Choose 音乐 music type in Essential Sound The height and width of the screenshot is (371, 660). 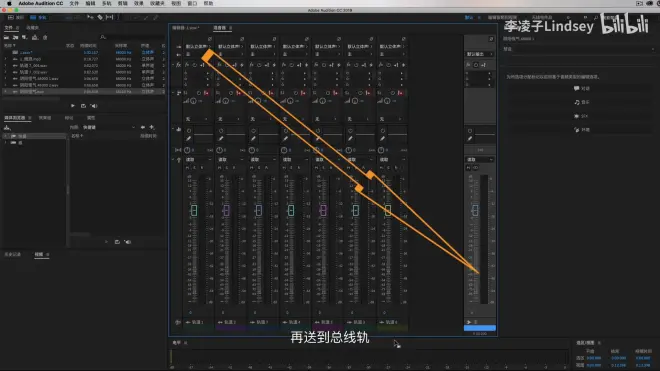(x=582, y=102)
